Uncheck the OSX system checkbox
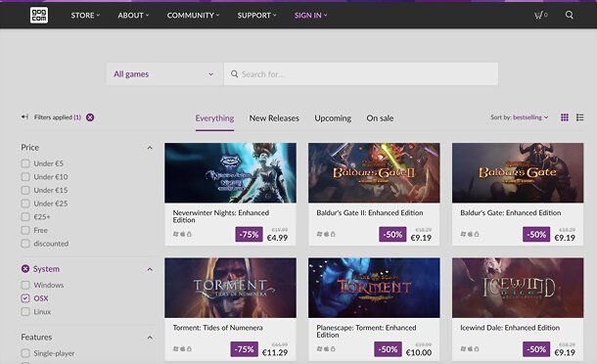 click(25, 298)
